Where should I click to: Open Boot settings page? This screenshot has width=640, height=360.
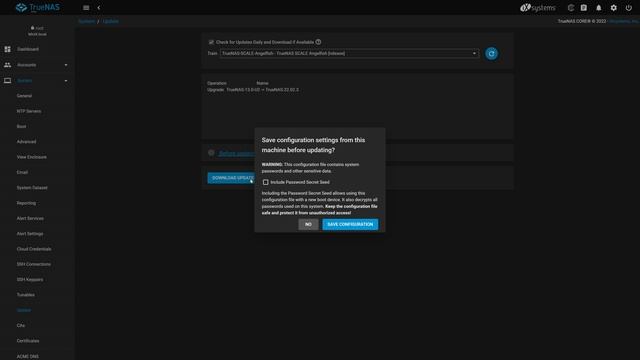coord(21,127)
